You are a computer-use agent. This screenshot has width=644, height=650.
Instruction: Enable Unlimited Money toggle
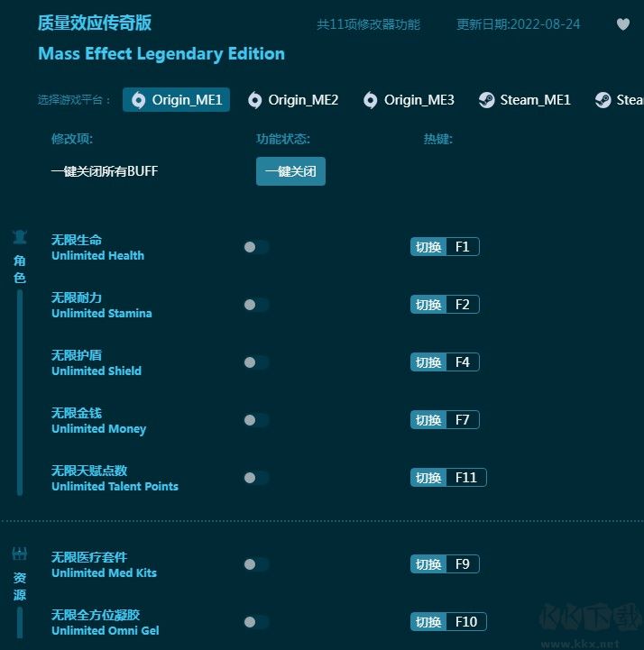[255, 420]
